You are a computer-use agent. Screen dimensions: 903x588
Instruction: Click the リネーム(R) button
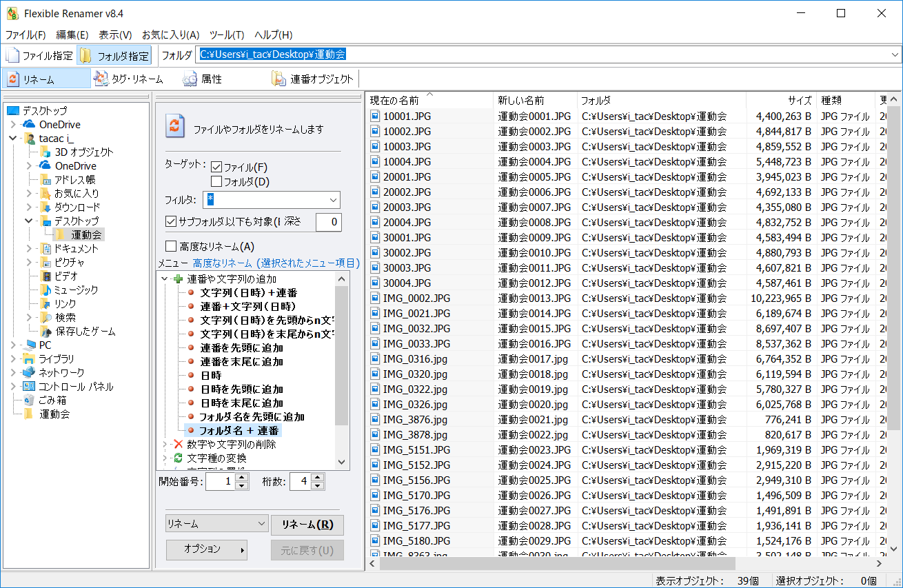click(x=307, y=525)
